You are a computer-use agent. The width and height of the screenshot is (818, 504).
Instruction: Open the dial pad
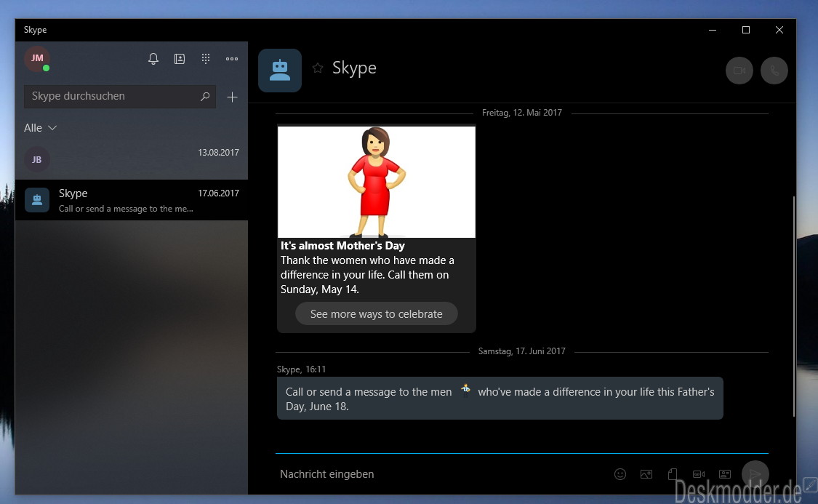pyautogui.click(x=206, y=58)
